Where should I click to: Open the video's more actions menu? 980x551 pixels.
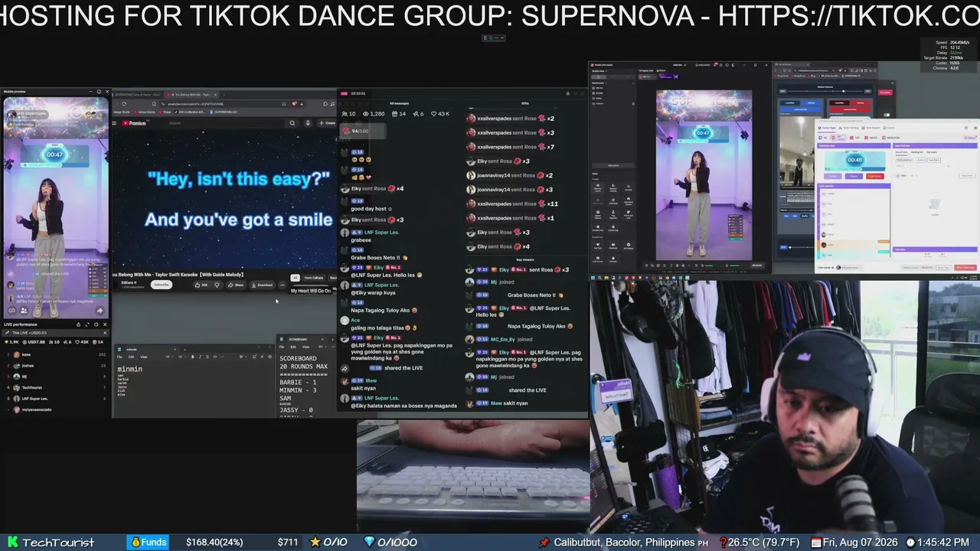[282, 285]
